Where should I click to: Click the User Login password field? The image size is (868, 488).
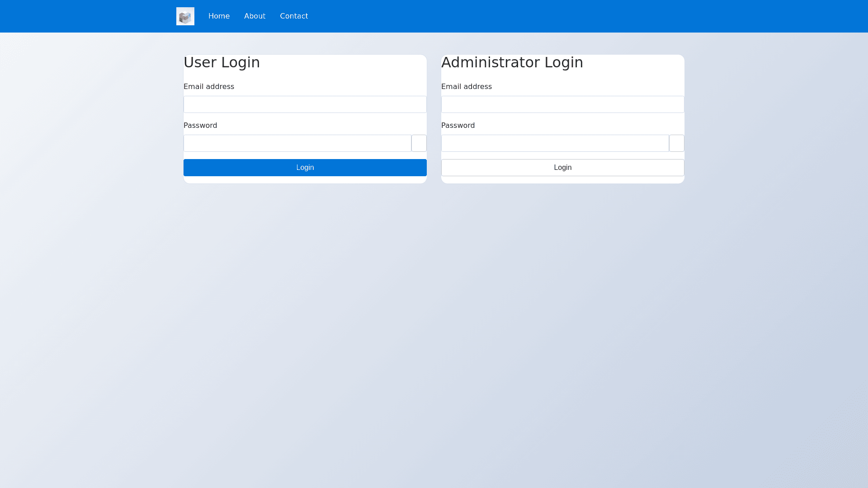[x=297, y=143]
